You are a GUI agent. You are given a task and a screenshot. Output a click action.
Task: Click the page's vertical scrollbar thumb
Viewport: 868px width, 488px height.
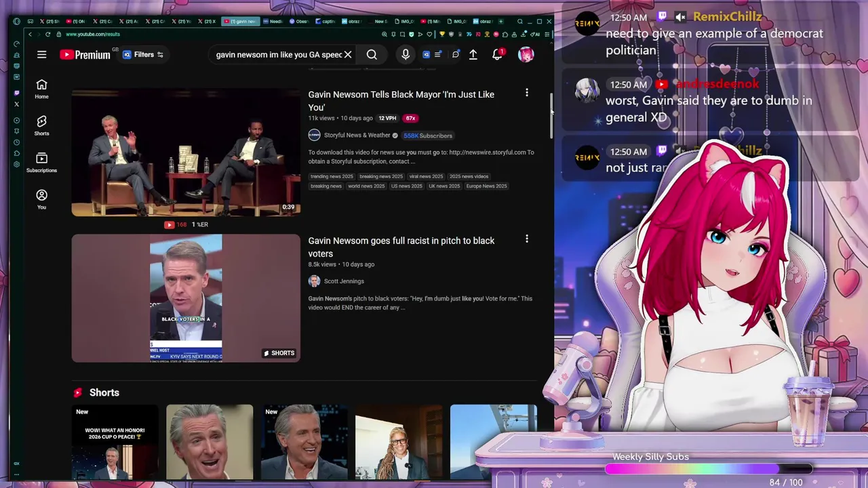coord(551,115)
